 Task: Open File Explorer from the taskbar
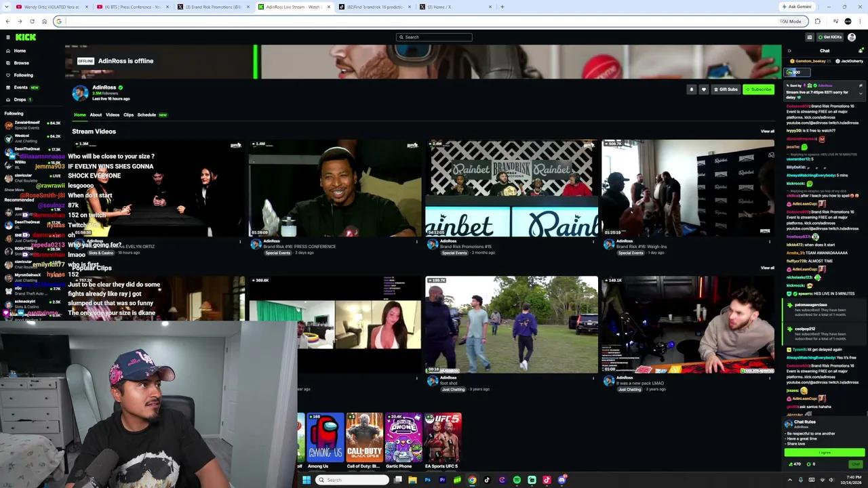[x=412, y=480]
